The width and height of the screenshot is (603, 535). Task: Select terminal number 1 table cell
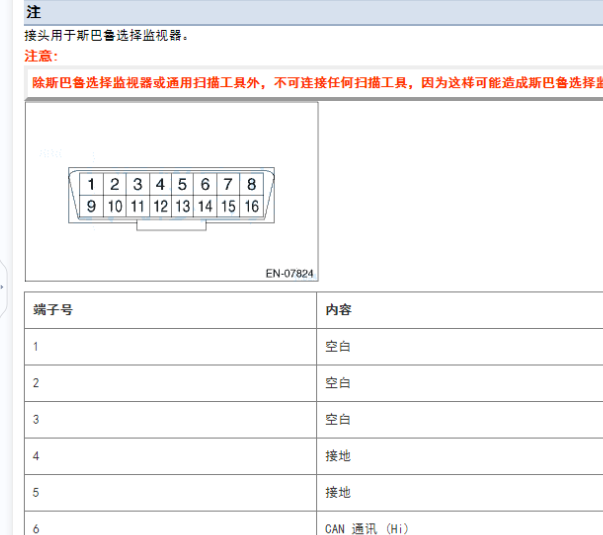coord(170,347)
